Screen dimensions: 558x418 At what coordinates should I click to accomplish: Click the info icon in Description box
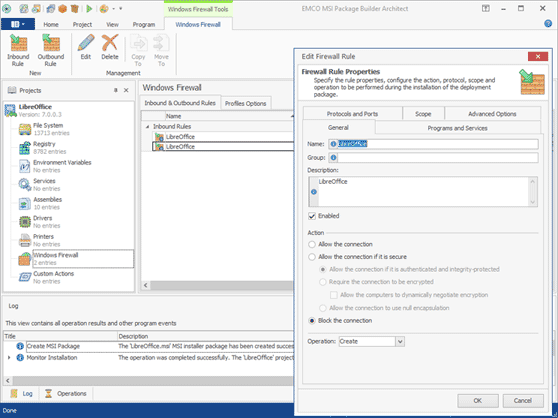tap(314, 192)
